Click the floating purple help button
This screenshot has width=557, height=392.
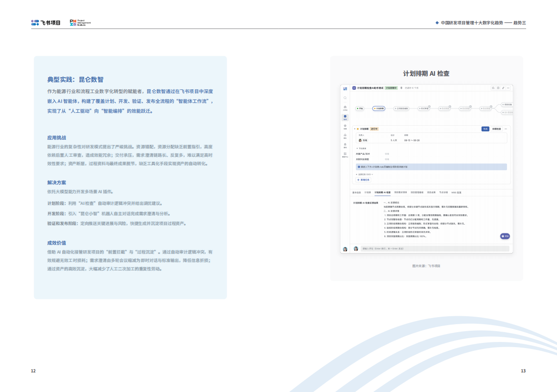pyautogui.click(x=505, y=236)
